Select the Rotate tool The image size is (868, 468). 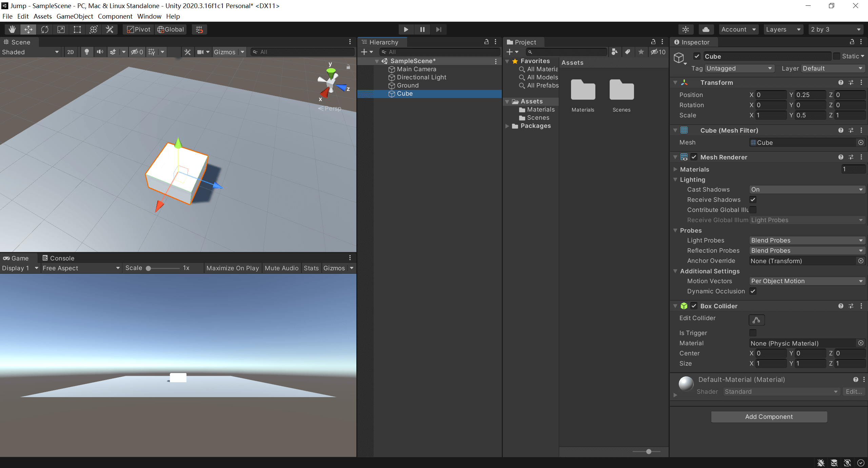45,30
